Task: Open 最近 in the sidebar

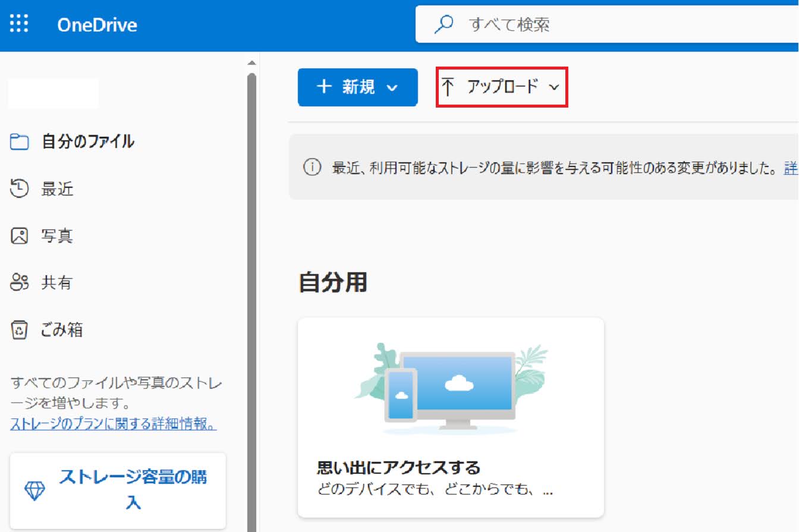Action: (57, 189)
